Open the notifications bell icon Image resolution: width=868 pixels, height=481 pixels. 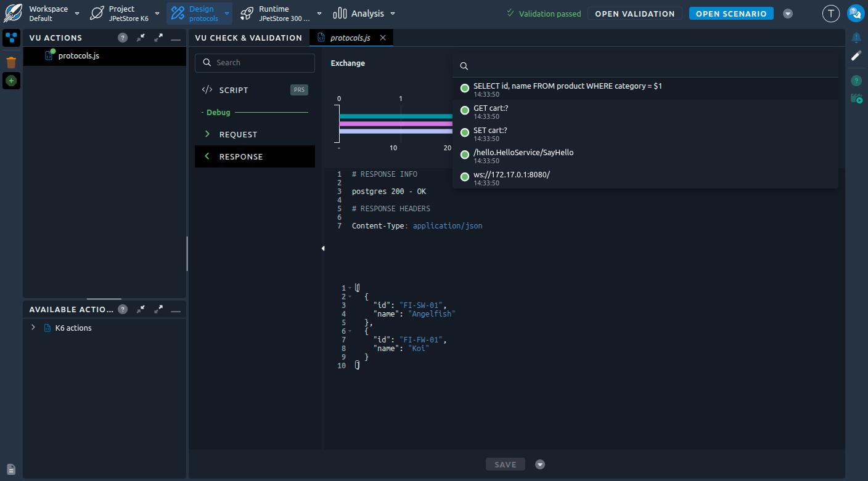pos(856,38)
